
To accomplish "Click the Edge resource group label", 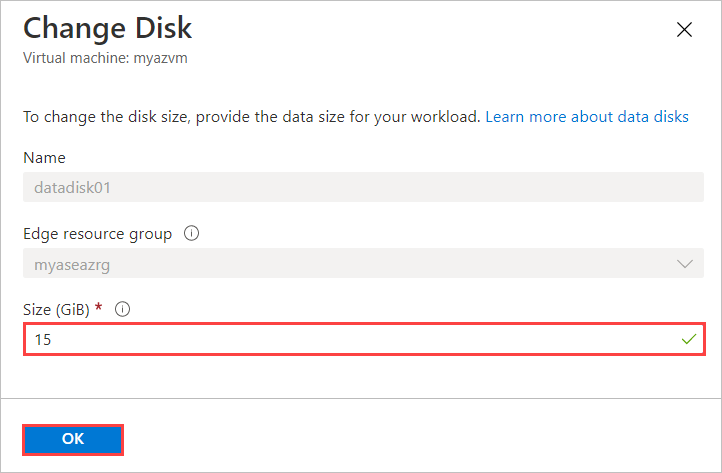I will (x=97, y=234).
